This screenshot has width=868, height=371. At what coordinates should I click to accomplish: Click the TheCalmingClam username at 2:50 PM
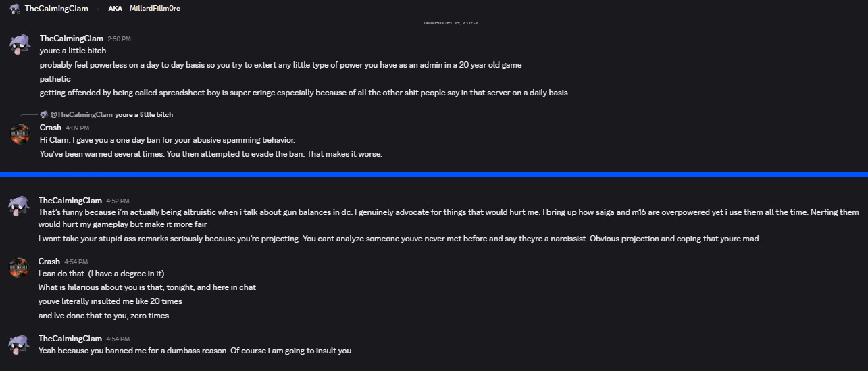(71, 39)
